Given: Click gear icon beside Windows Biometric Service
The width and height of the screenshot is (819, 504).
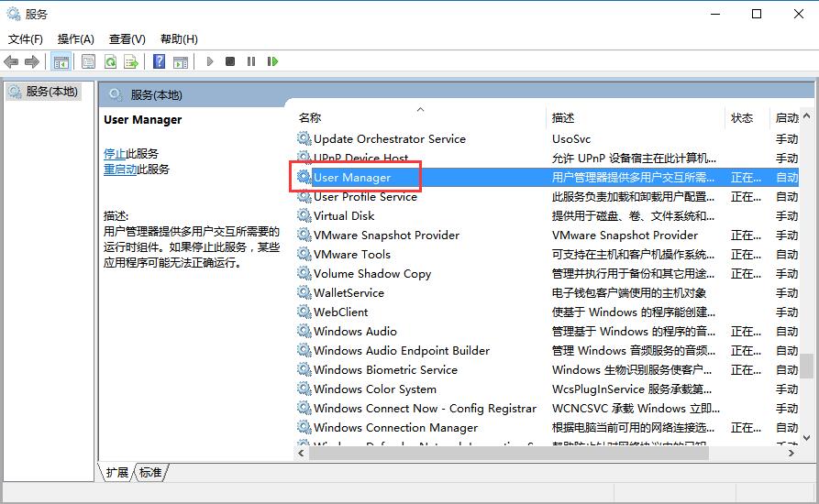Looking at the screenshot, I should [304, 369].
